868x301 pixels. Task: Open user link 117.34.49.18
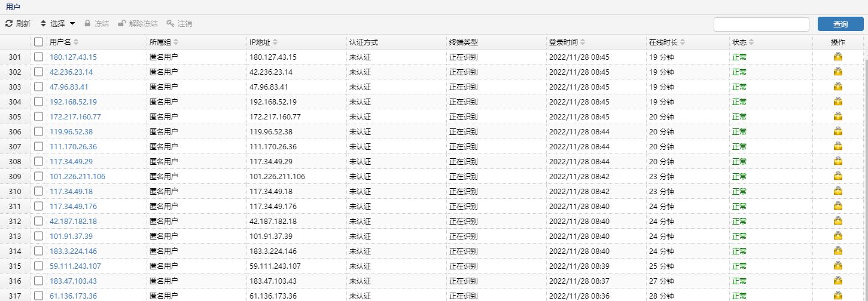(x=71, y=192)
